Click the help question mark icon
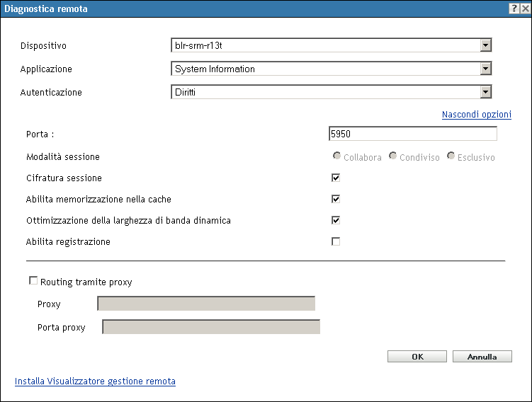Image resolution: width=532 pixels, height=402 pixels. [513, 7]
